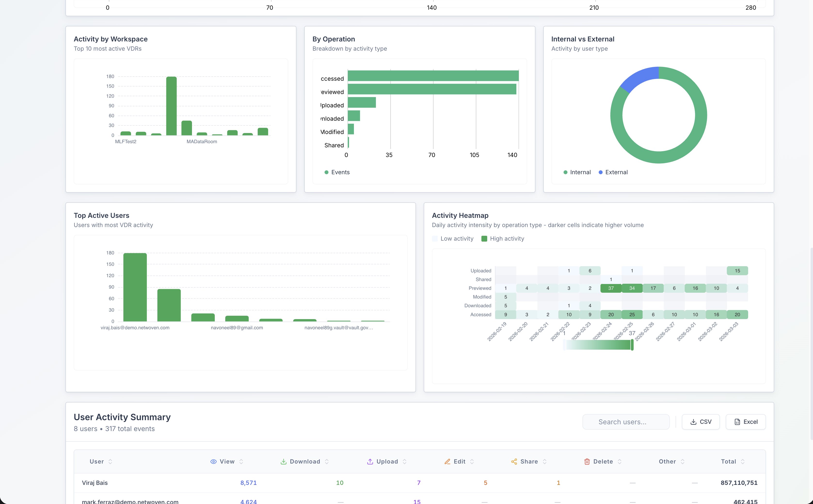This screenshot has height=504, width=813.
Task: Click the 8 users 317 total events text
Action: [x=114, y=429]
